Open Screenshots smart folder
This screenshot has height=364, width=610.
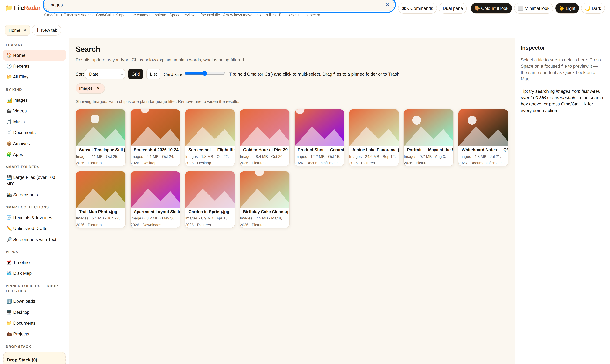34,195
